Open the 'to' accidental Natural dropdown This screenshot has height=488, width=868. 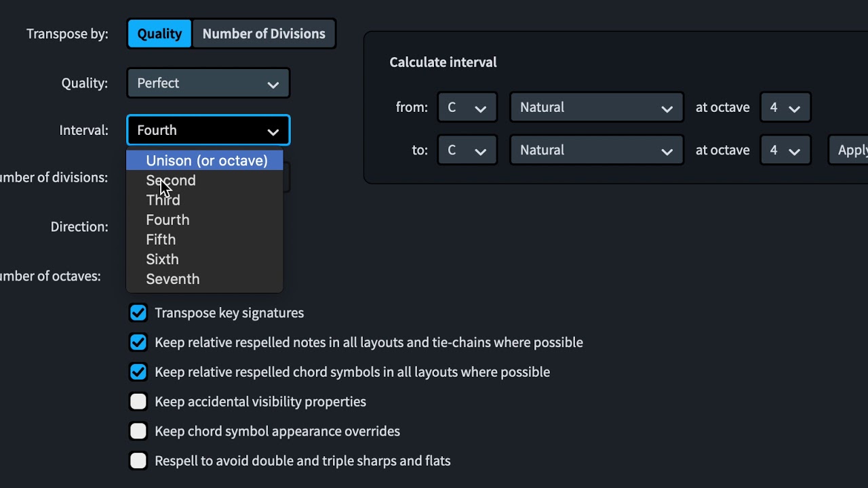coord(596,150)
